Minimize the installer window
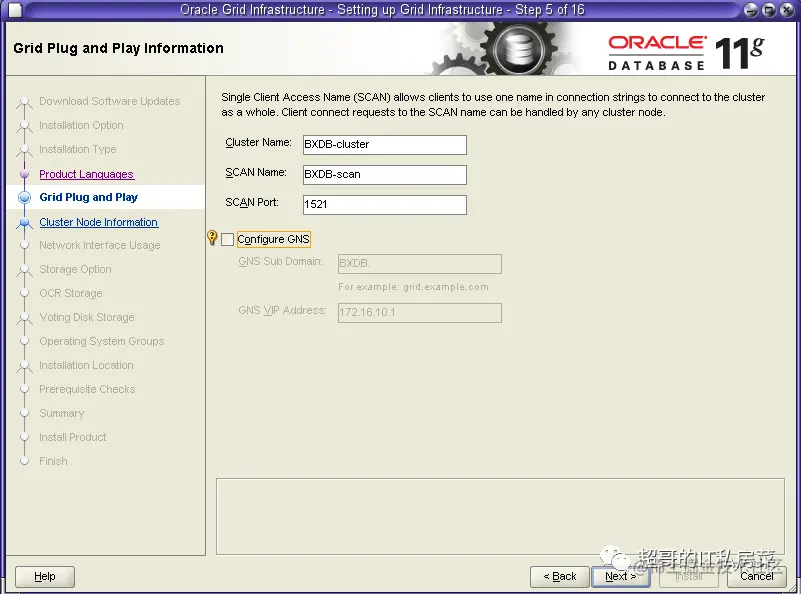801x594 pixels. (x=750, y=10)
